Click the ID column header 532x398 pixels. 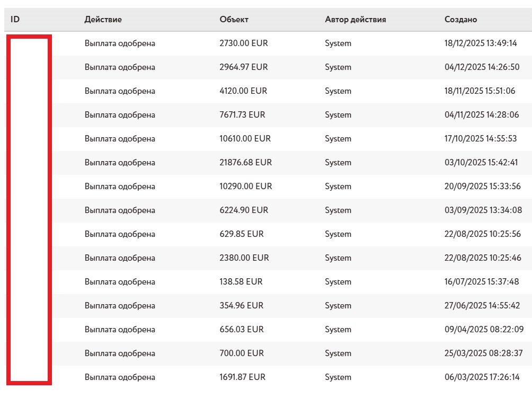click(x=15, y=20)
